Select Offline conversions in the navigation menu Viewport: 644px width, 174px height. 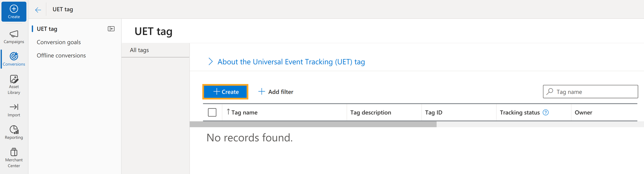(x=61, y=55)
